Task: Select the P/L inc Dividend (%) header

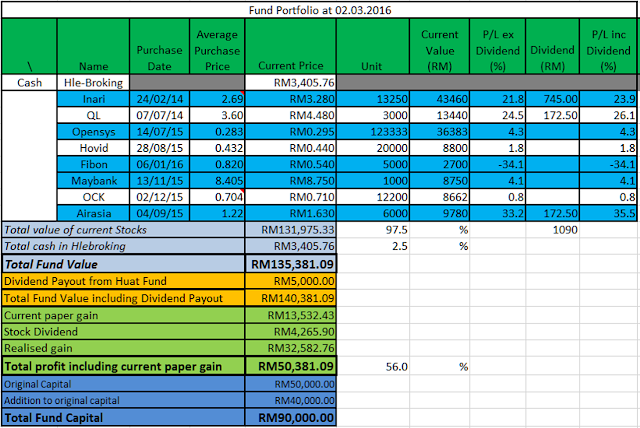Action: pyautogui.click(x=608, y=46)
